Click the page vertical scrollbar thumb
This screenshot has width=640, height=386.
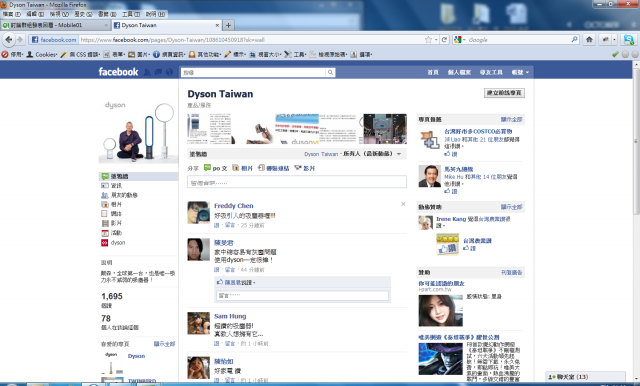point(636,141)
